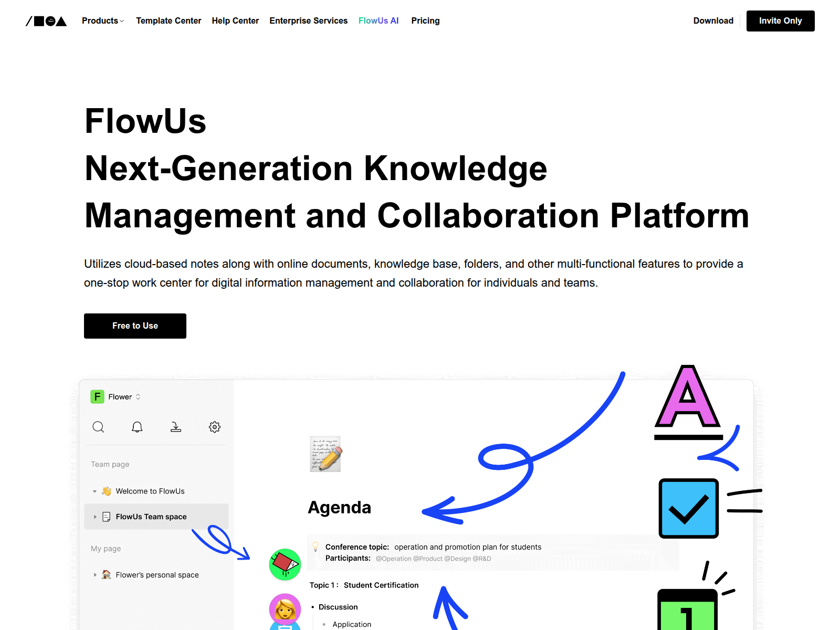This screenshot has height=630, width=840.
Task: Click the Invite Only button
Action: point(780,21)
